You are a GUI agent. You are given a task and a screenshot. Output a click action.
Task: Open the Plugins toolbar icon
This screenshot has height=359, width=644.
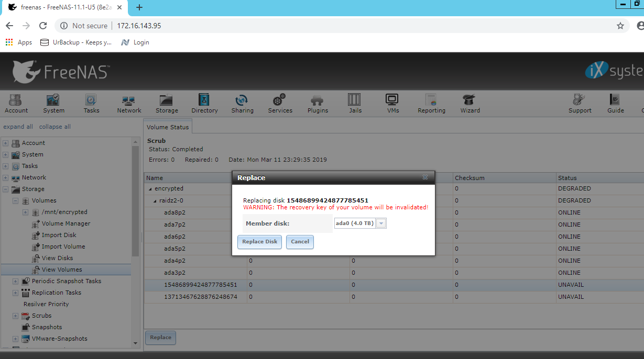pos(318,104)
